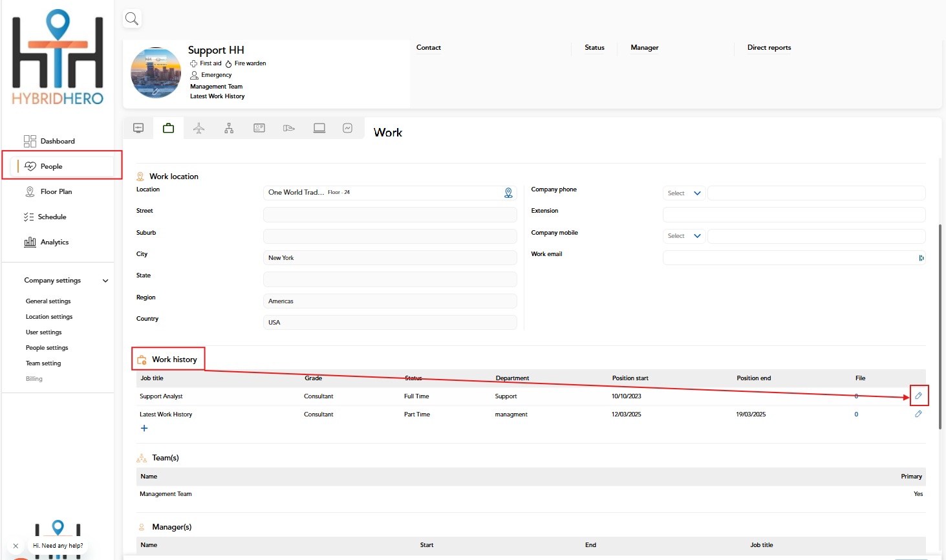Focus the Suburb input field
This screenshot has width=946, height=560.
pyautogui.click(x=390, y=236)
